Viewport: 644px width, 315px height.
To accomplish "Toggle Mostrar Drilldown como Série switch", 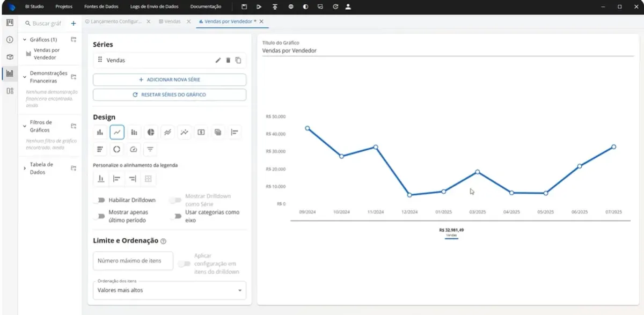I will pyautogui.click(x=175, y=200).
